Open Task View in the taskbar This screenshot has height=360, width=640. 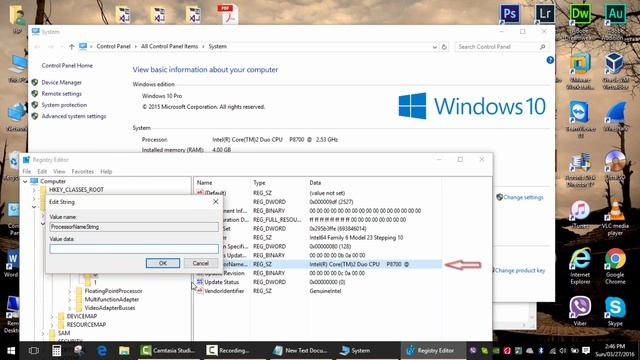tap(34, 351)
